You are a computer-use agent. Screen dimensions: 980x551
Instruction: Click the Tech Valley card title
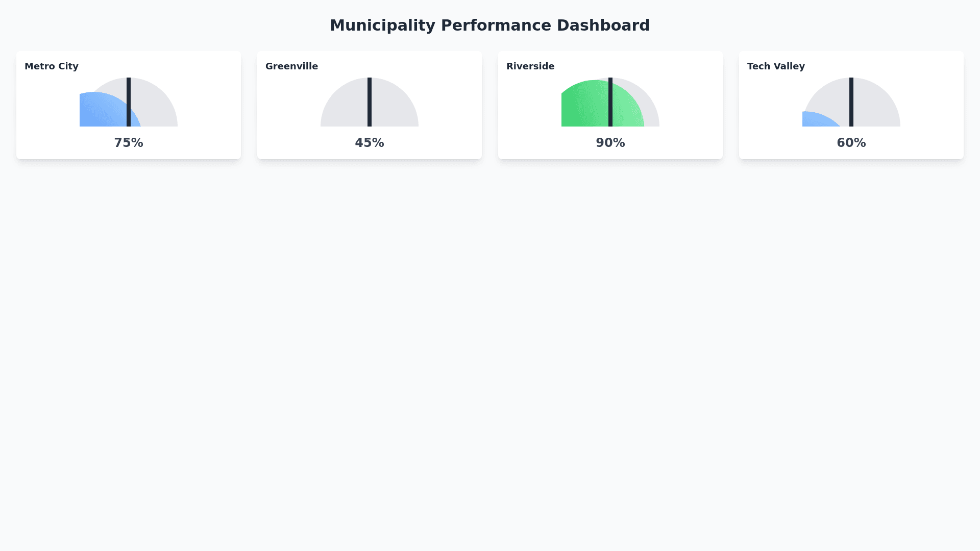click(776, 66)
